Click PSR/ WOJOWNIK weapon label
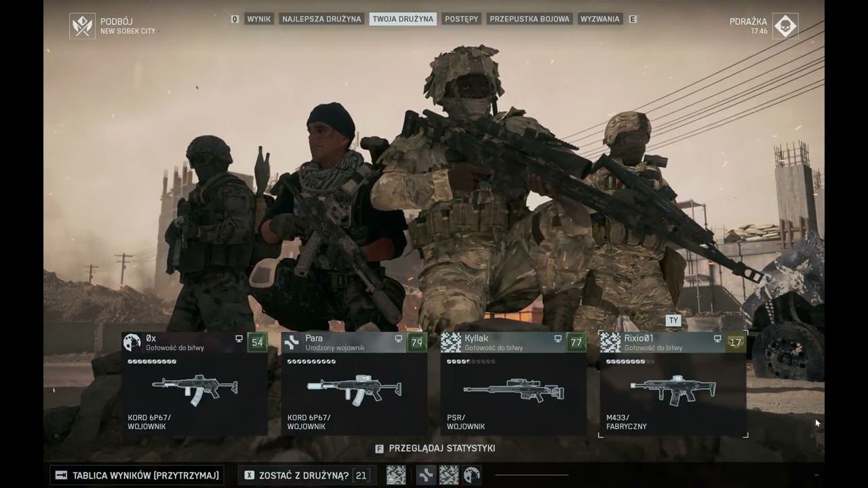Viewport: 868px width, 488px height. click(465, 422)
